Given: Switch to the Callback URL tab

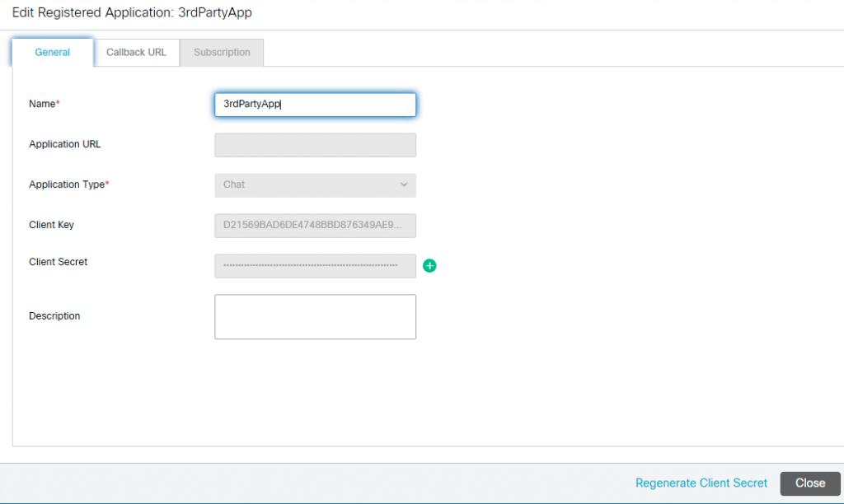Looking at the screenshot, I should point(136,51).
